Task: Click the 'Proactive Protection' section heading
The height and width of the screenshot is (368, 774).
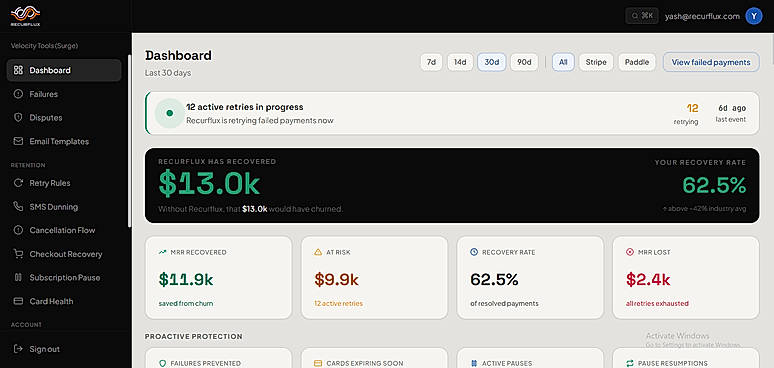Action: click(x=194, y=336)
